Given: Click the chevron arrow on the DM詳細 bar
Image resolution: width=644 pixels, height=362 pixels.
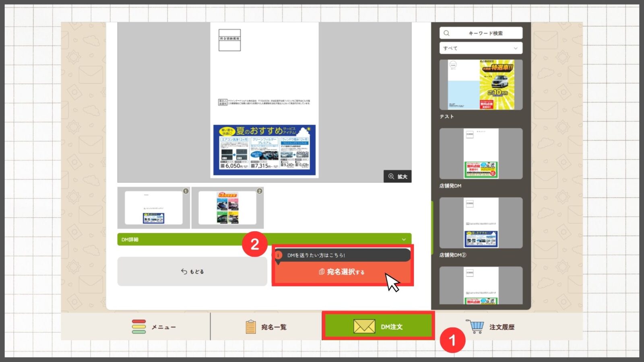Looking at the screenshot, I should coord(404,239).
